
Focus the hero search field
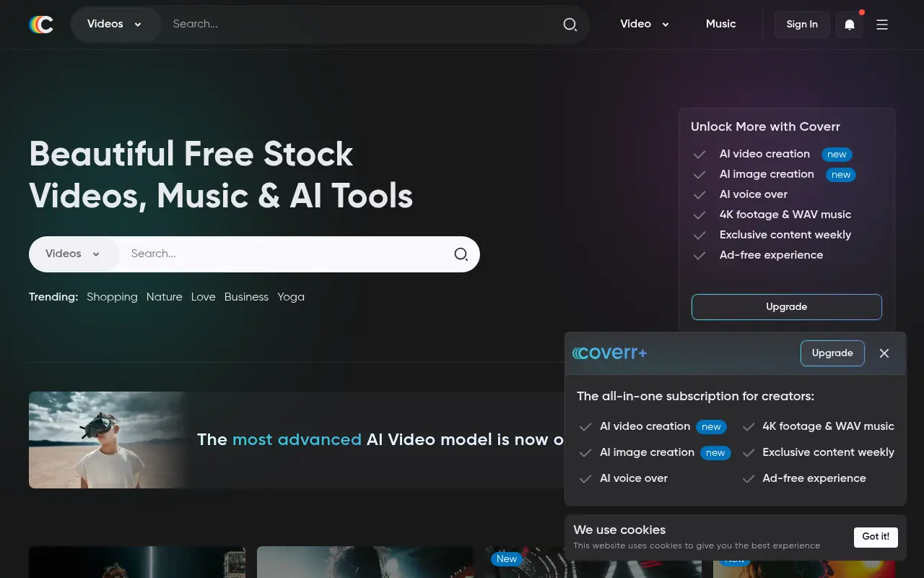285,254
